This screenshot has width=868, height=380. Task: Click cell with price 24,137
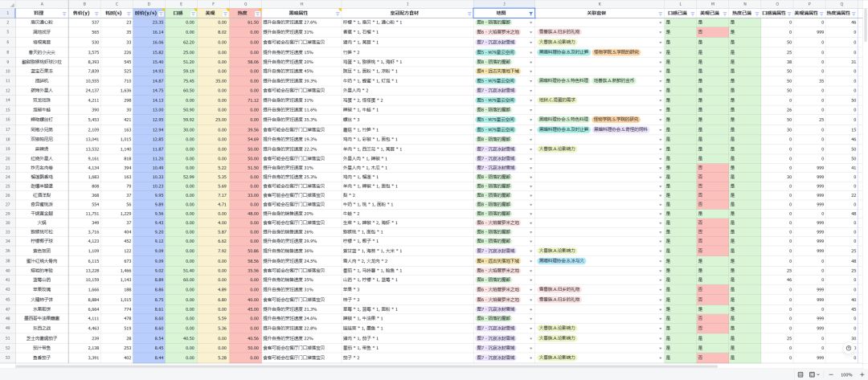pyautogui.click(x=84, y=90)
